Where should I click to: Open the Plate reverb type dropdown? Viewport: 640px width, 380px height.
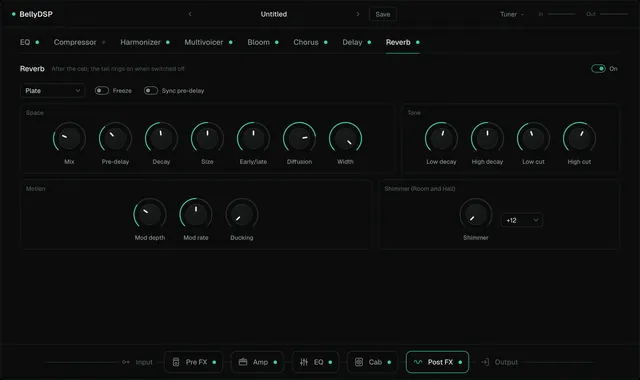(x=53, y=91)
